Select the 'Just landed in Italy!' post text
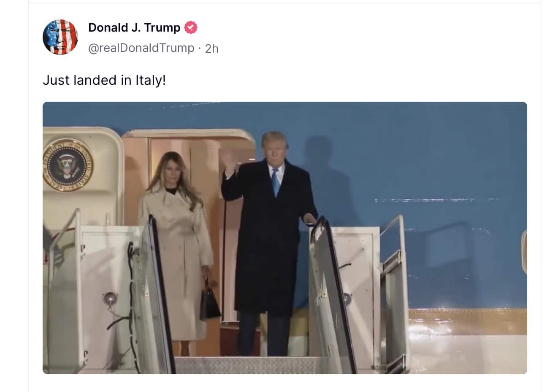The height and width of the screenshot is (392, 547). pyautogui.click(x=104, y=80)
